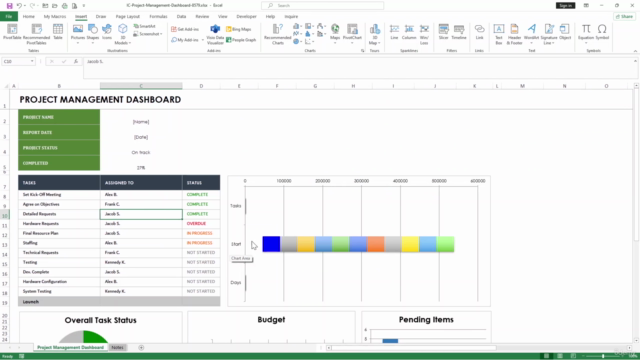Open Get Add-ins
The image size is (640, 360).
(x=185, y=29)
